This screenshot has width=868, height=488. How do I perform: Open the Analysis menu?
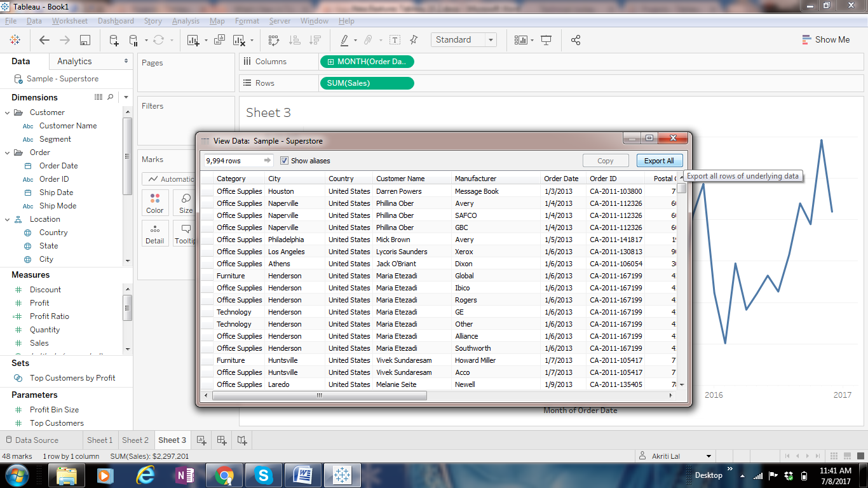click(186, 21)
